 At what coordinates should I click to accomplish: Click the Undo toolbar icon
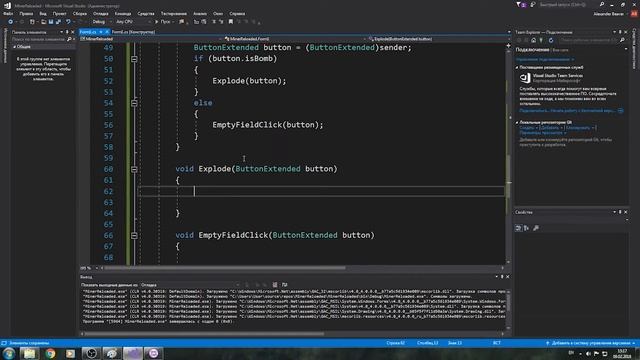click(x=68, y=22)
